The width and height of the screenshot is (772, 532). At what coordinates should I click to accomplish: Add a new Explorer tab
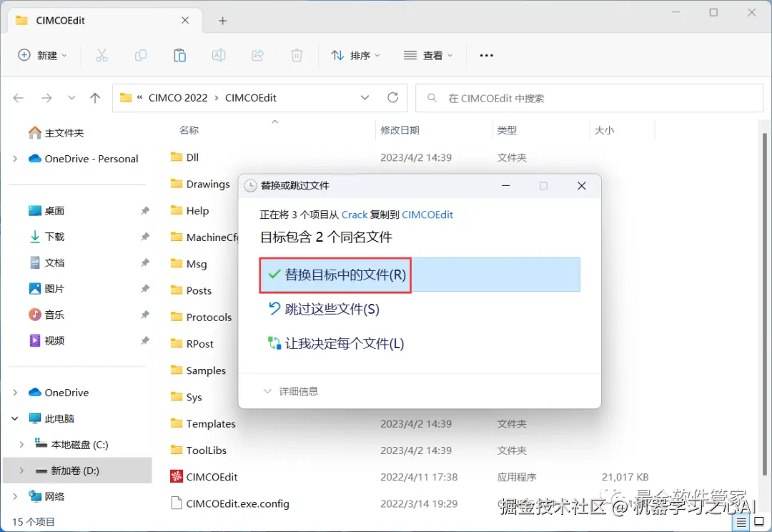[x=222, y=21]
